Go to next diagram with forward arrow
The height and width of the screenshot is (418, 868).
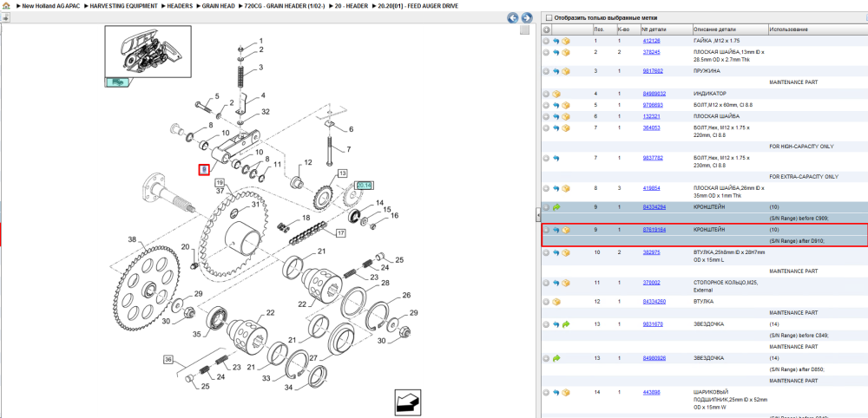tap(527, 17)
